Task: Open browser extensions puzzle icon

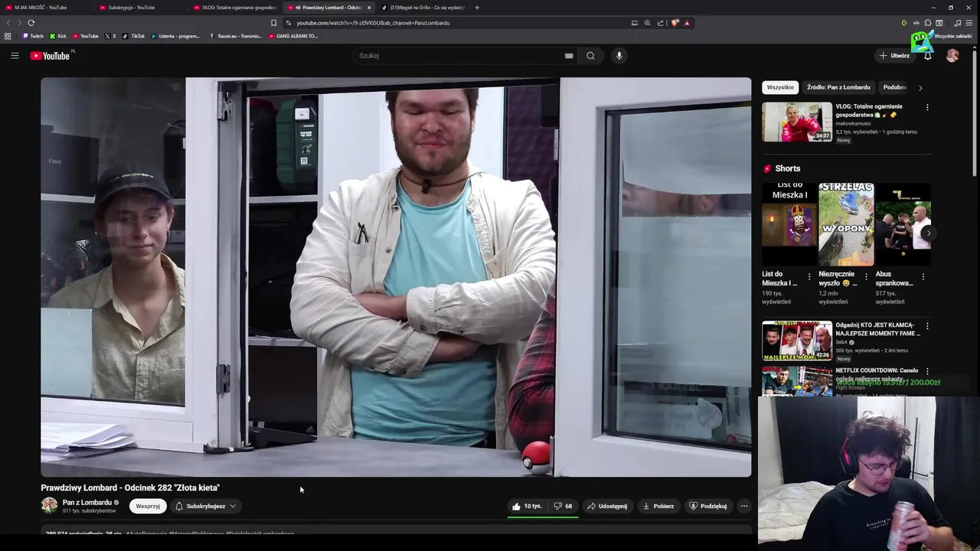Action: coord(927,23)
